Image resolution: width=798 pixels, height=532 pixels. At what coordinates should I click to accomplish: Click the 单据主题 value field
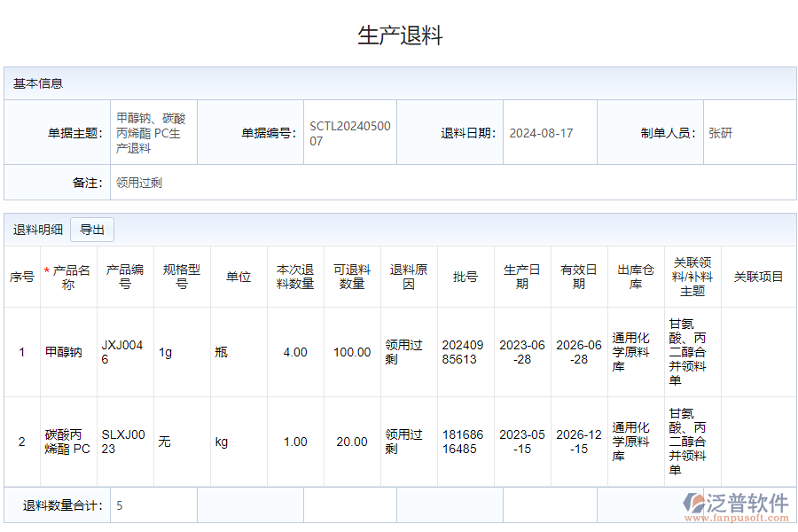tap(151, 133)
